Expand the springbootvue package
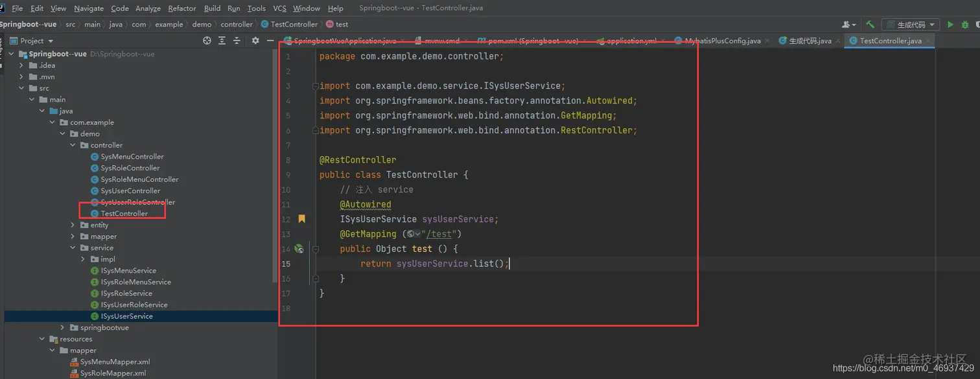This screenshot has height=379, width=980. click(x=63, y=327)
